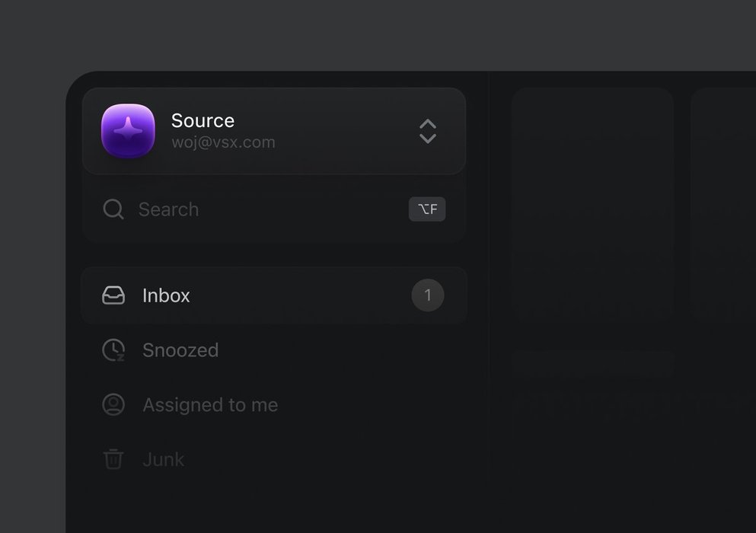
Task: Click the Inbox tray icon
Action: tap(113, 295)
